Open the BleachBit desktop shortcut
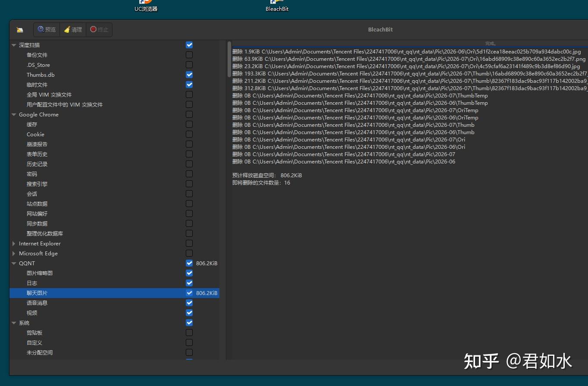 (277, 6)
